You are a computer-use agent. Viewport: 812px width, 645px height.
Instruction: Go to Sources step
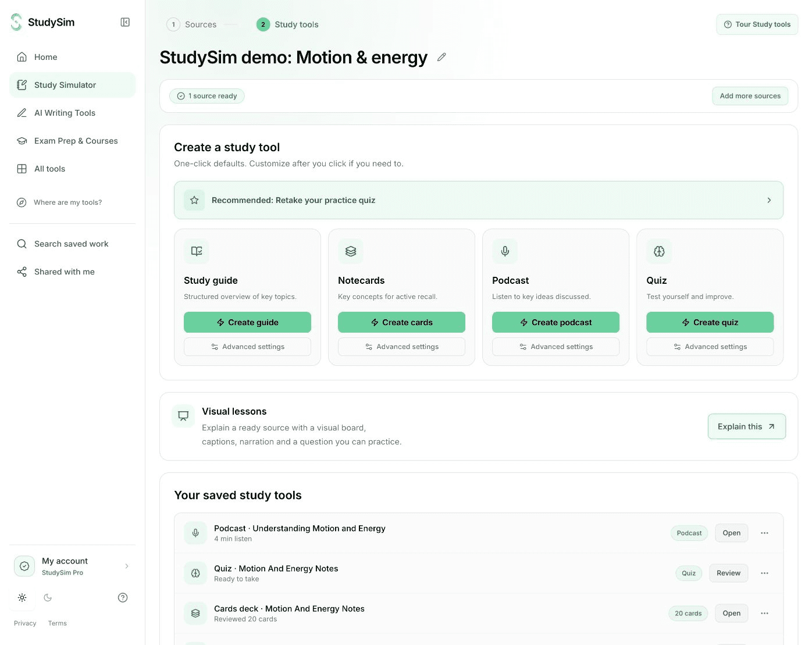pos(191,24)
